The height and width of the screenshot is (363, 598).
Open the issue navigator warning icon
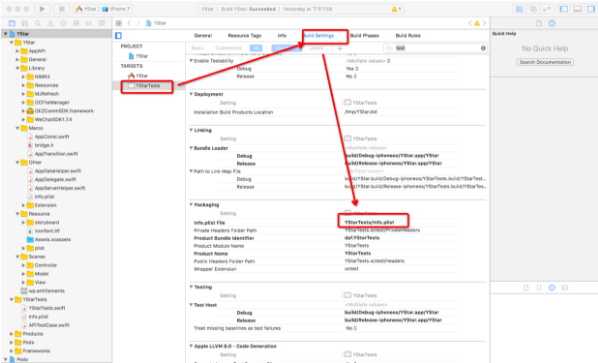point(50,23)
